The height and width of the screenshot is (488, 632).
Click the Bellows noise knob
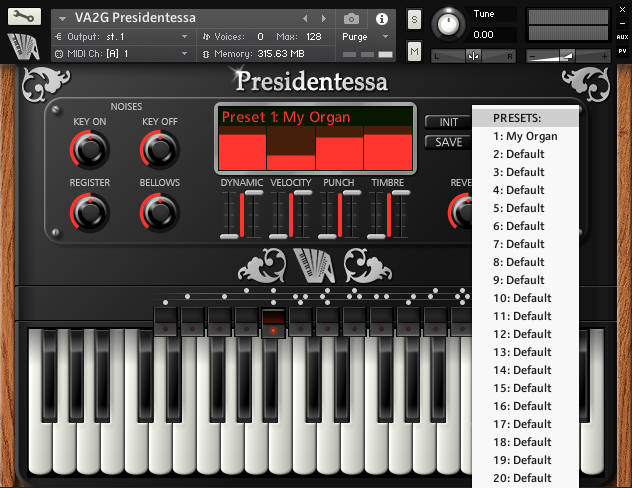tap(158, 212)
